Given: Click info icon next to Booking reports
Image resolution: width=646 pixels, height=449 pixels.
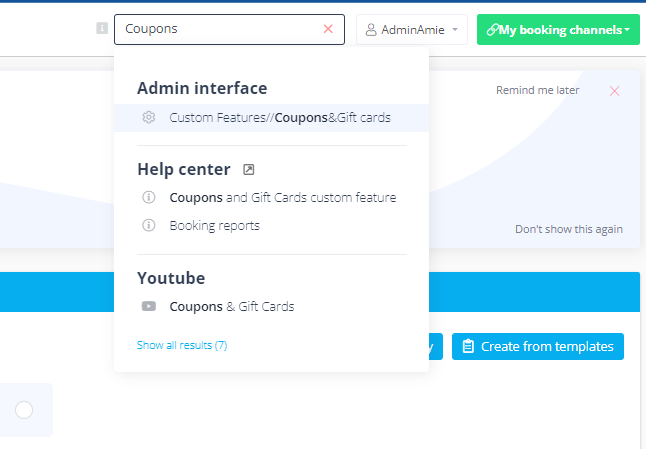Looking at the screenshot, I should 149,225.
